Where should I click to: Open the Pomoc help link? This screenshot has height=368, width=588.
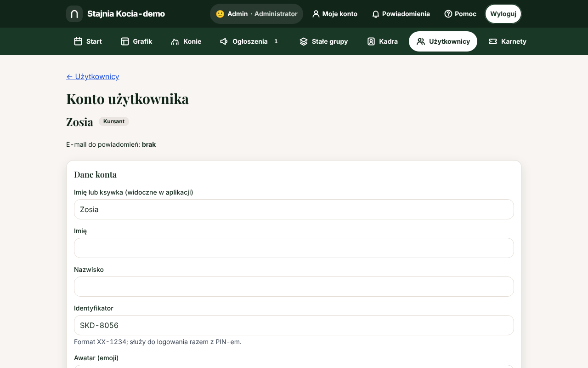pos(460,14)
